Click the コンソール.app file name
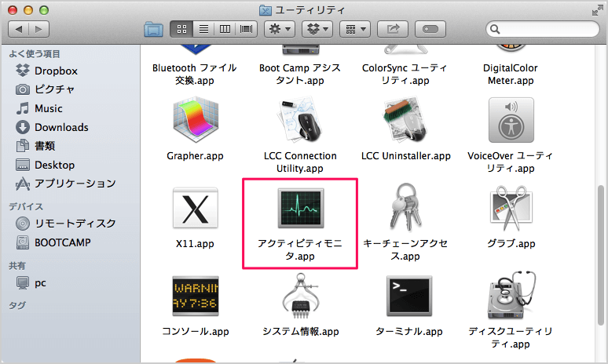608x364 pixels. (x=196, y=332)
